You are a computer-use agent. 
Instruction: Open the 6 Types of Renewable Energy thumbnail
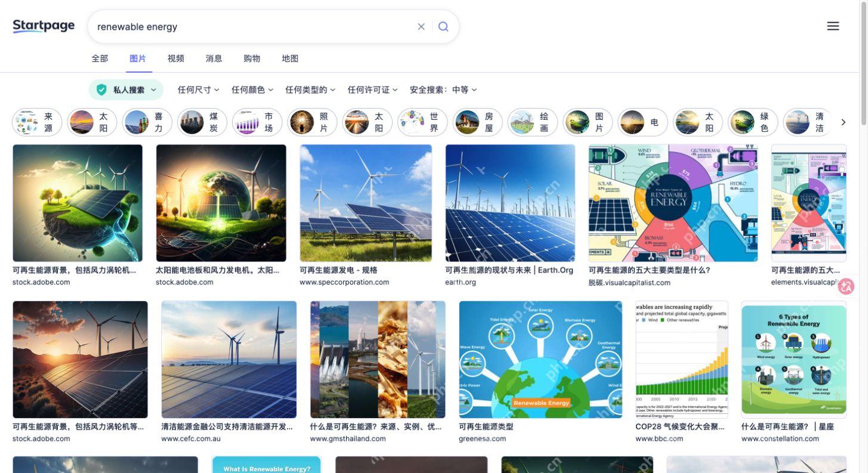pyautogui.click(x=793, y=359)
